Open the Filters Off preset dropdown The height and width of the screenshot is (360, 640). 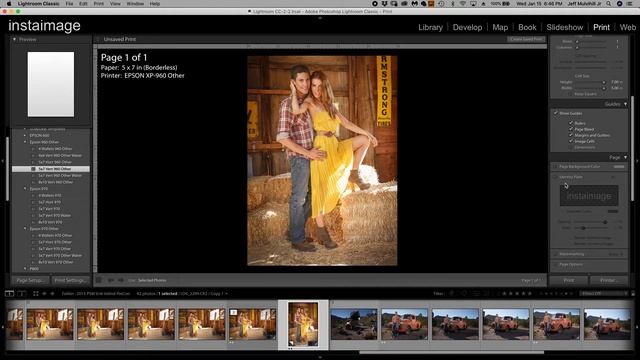[x=604, y=293]
